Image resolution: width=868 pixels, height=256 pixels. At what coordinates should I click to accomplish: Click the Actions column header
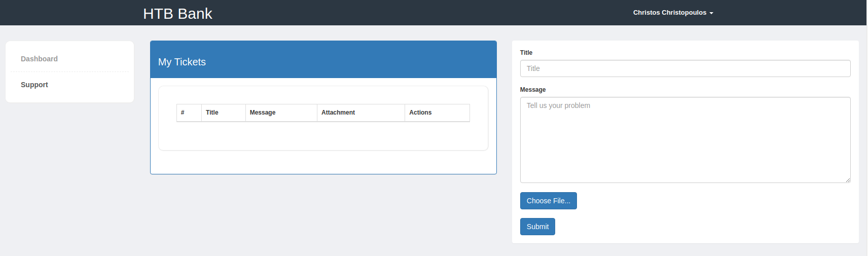click(x=438, y=113)
